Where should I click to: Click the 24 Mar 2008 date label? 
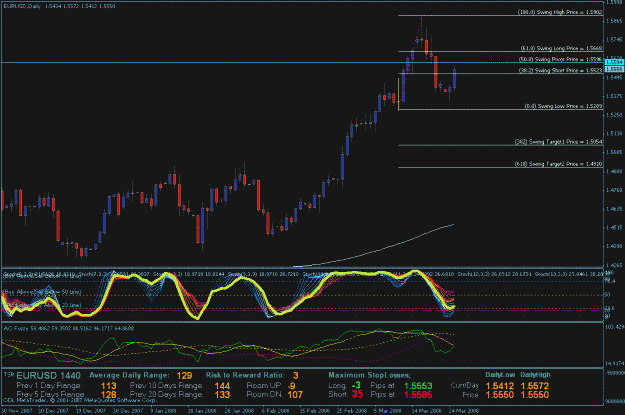coord(464,411)
